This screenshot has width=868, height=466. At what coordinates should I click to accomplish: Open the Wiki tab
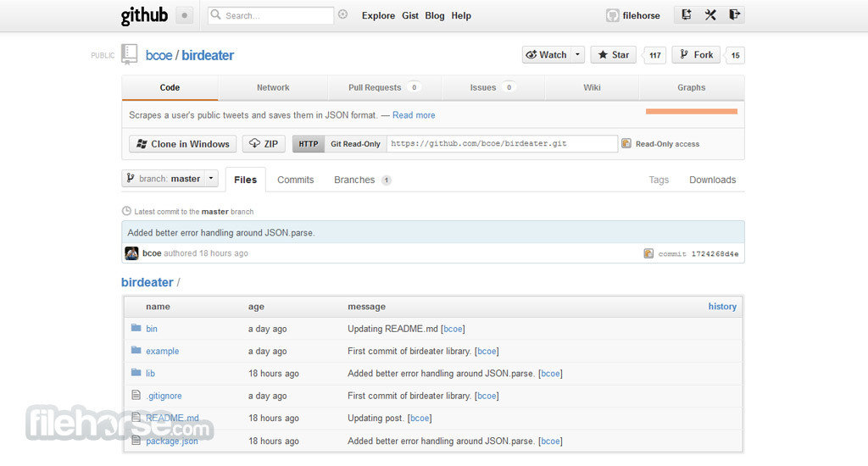[592, 87]
